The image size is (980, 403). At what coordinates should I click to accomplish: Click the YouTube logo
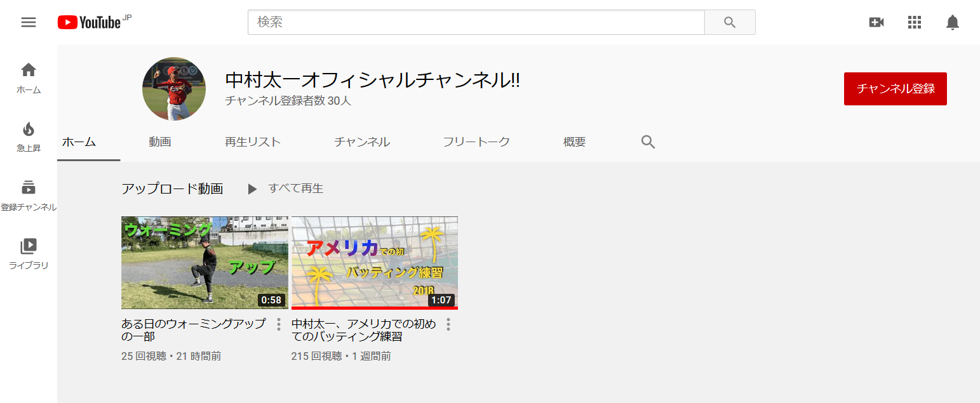[90, 22]
